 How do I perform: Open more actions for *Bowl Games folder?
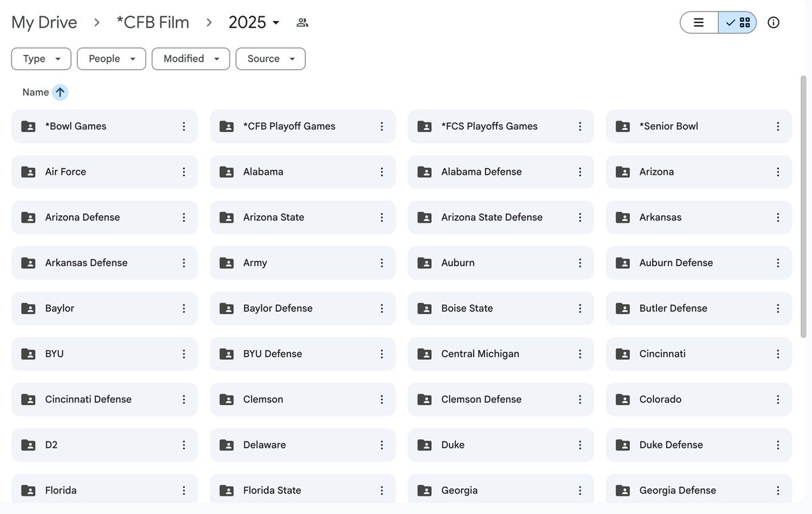click(x=183, y=127)
